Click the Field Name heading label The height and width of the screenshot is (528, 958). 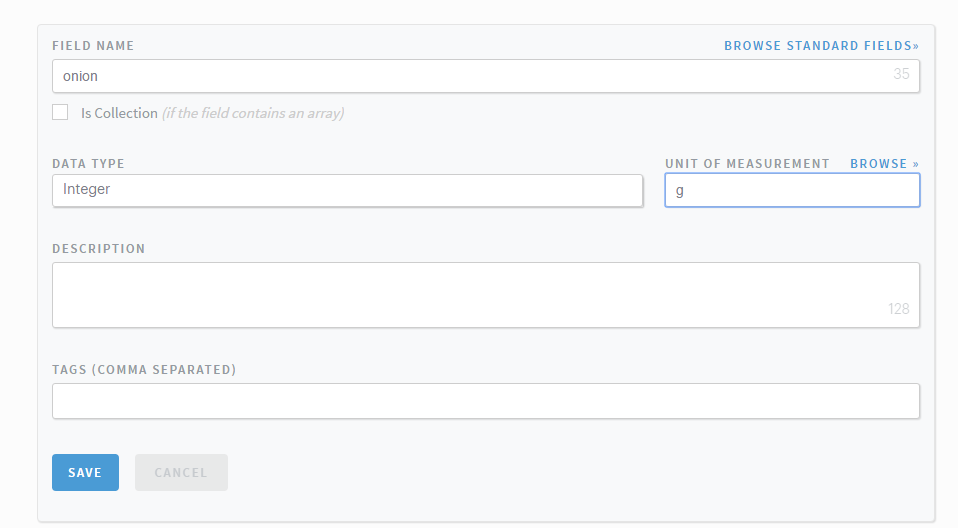tap(93, 46)
